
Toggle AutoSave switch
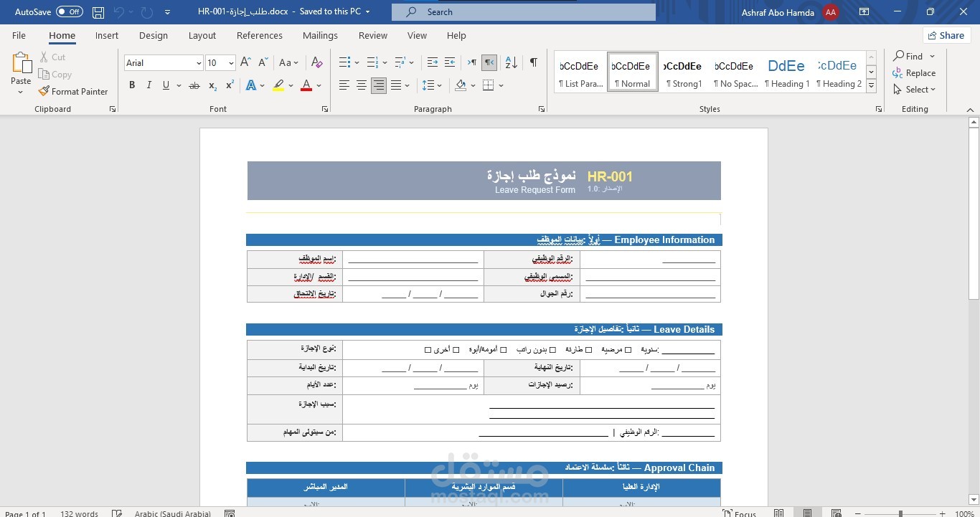click(x=70, y=11)
